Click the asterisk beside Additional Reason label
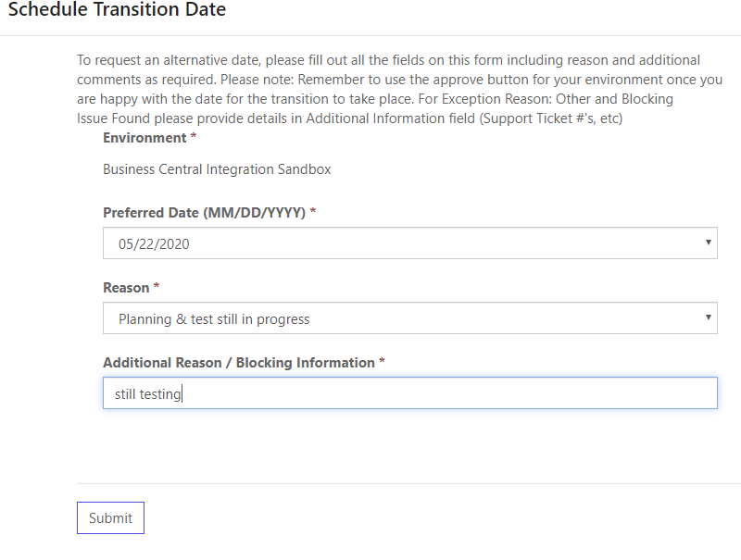This screenshot has width=741, height=560. [x=382, y=361]
